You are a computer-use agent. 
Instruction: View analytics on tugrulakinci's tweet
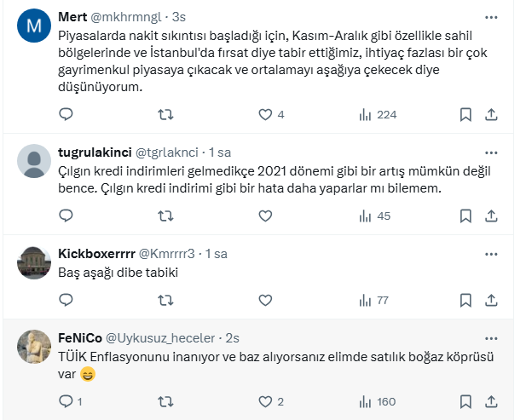[x=374, y=216]
